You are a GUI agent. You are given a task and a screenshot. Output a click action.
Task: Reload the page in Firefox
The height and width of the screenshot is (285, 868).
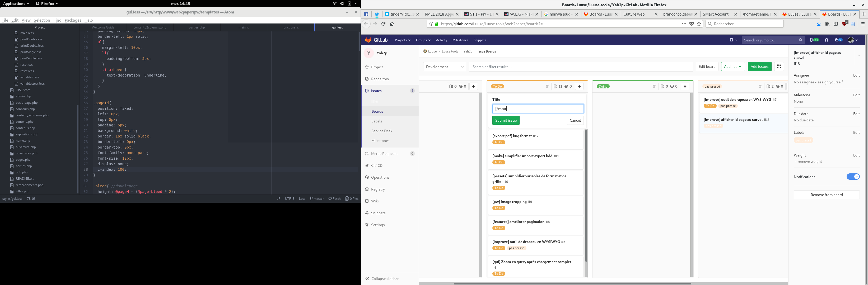coord(383,24)
